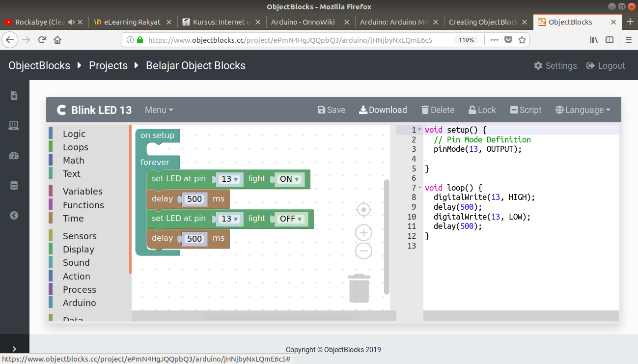Switch to the Arduino - OnnoWiki tab
This screenshot has height=364, width=638.
309,22
